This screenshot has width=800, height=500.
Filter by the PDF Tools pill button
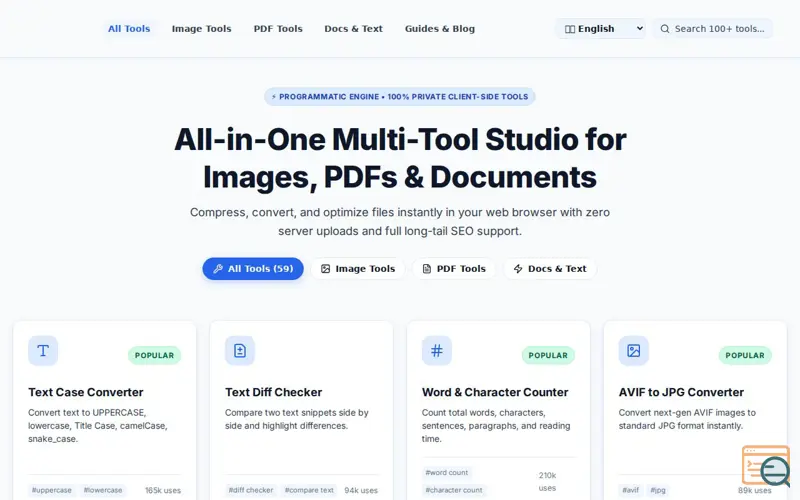click(x=454, y=269)
